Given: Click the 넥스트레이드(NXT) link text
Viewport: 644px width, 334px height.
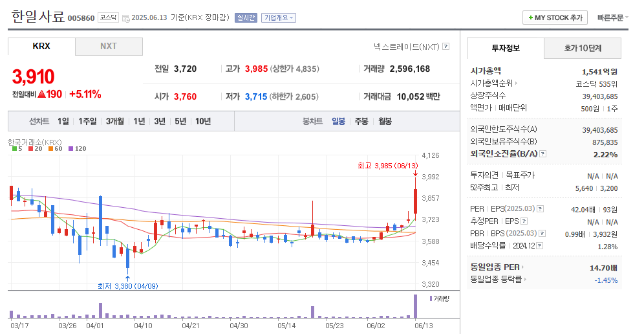Looking at the screenshot, I should (x=407, y=47).
